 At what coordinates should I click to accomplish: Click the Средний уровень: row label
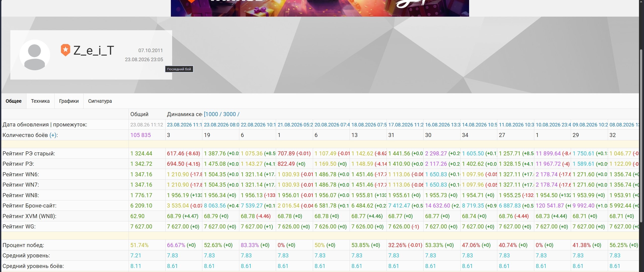point(26,255)
